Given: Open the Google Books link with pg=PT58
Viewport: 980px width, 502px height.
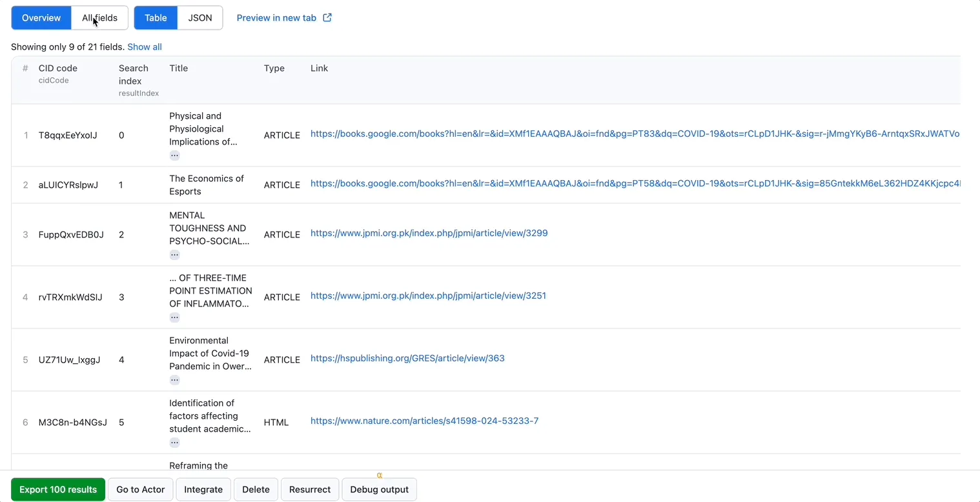Looking at the screenshot, I should 635,183.
